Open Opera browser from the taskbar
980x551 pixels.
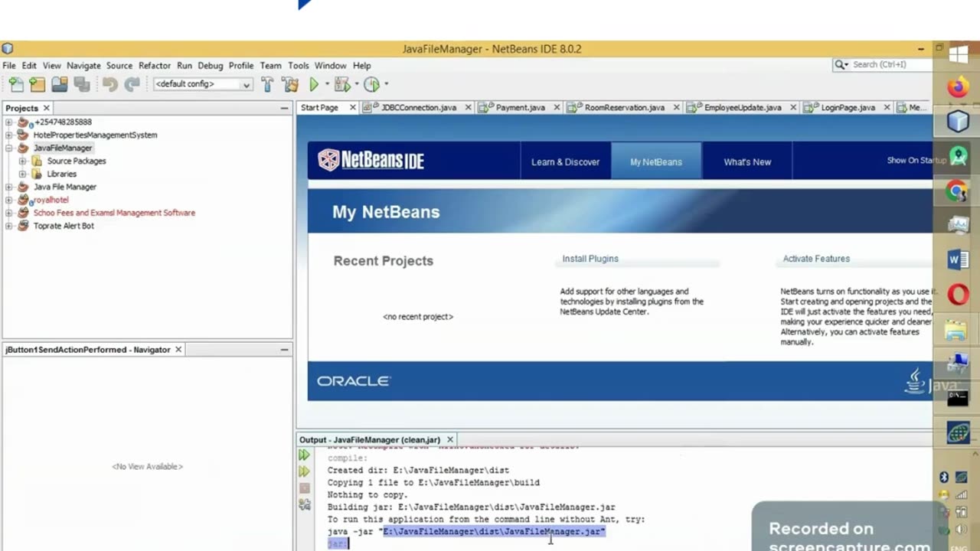pyautogui.click(x=957, y=295)
